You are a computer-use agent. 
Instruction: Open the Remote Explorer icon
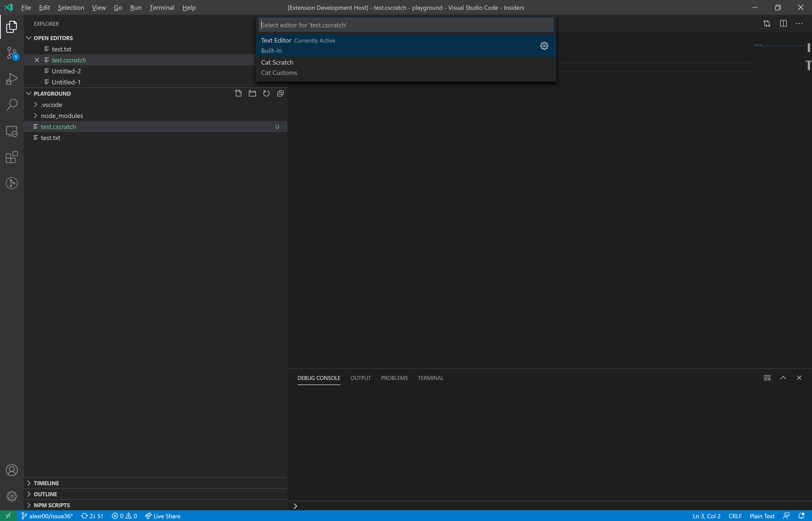point(12,131)
